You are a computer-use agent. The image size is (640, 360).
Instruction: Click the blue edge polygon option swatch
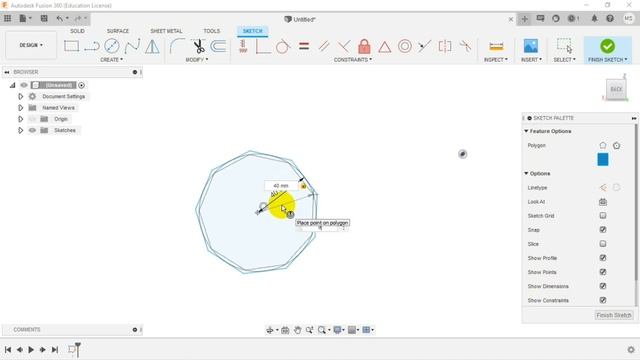coord(603,160)
